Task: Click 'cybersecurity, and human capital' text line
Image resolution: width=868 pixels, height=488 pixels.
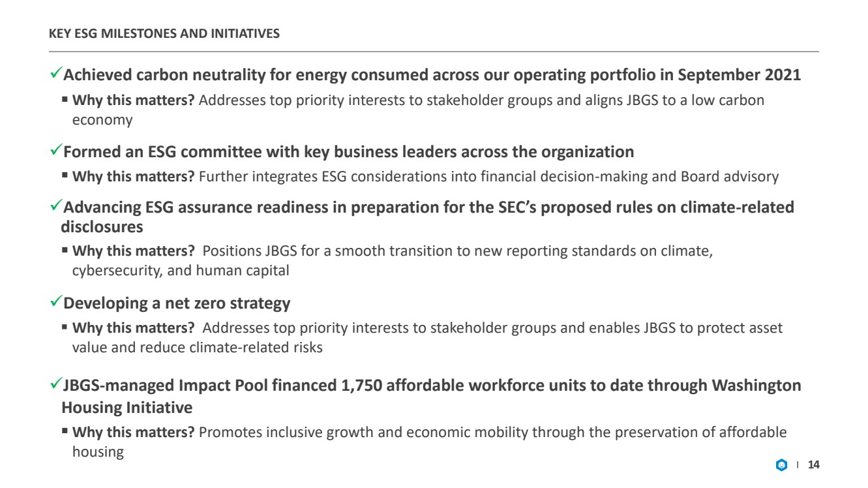Action: pos(179,271)
